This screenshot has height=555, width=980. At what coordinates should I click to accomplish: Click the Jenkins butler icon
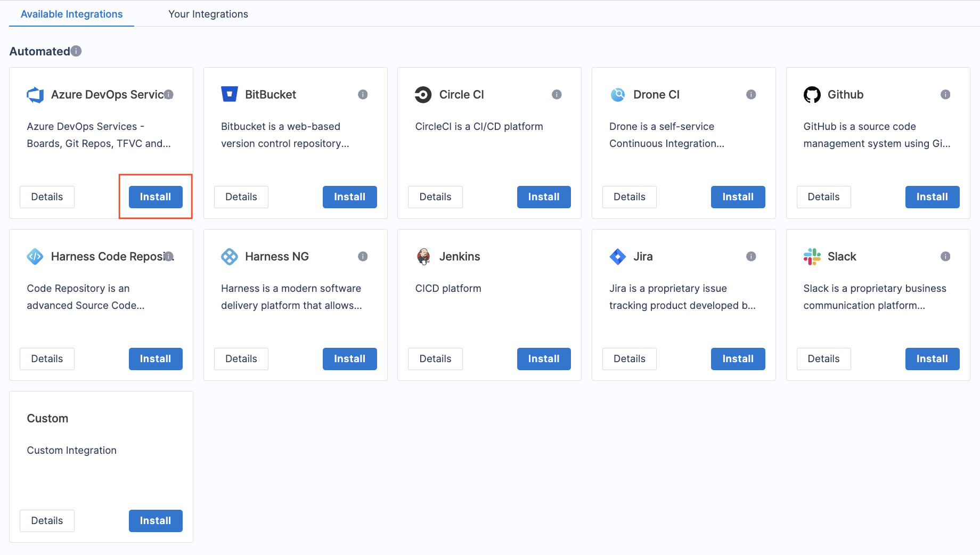pos(423,256)
